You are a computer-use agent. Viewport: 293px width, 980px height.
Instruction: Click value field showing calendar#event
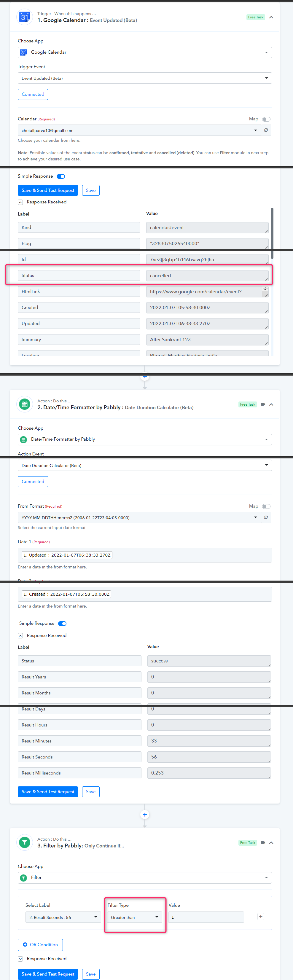[x=207, y=227]
